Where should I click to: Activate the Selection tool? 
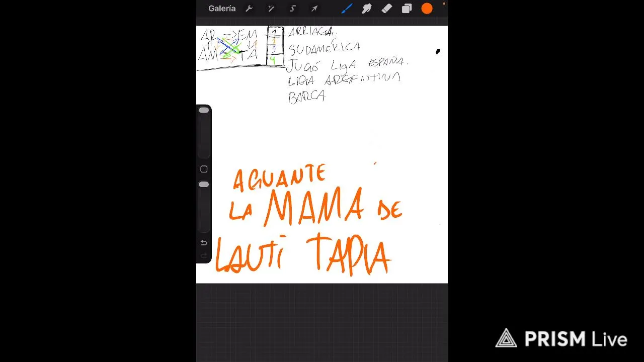pos(292,9)
